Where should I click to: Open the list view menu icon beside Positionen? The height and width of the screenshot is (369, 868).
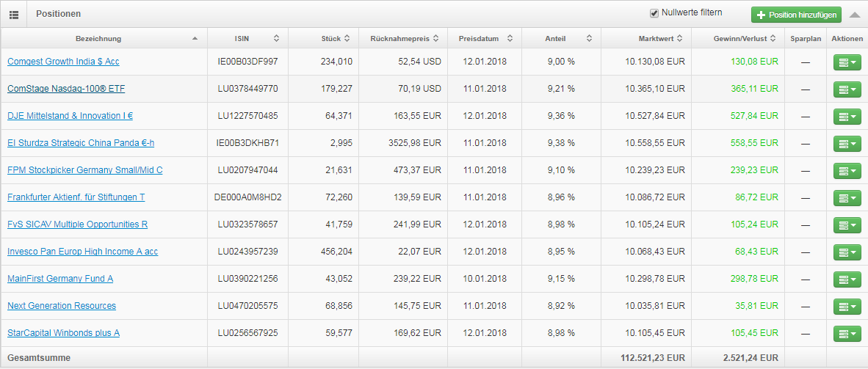(14, 14)
